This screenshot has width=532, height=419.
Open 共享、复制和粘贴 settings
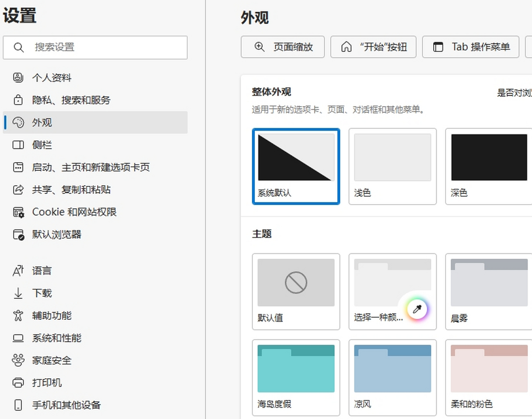[95, 190]
